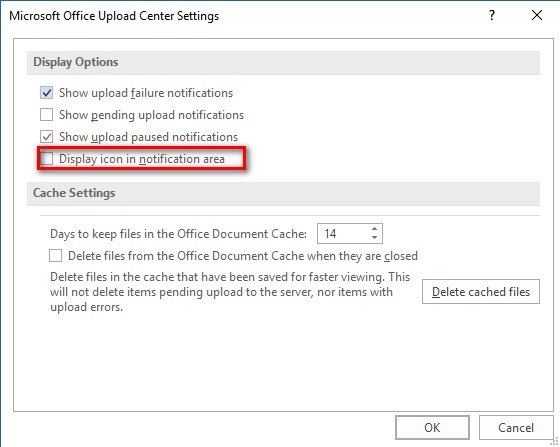
Task: Toggle Show upload paused notifications checkbox
Action: tap(47, 137)
